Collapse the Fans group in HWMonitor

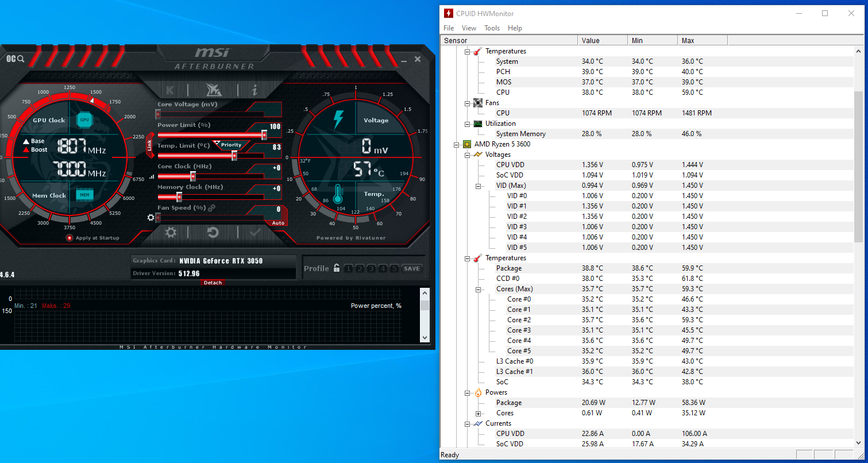(467, 103)
